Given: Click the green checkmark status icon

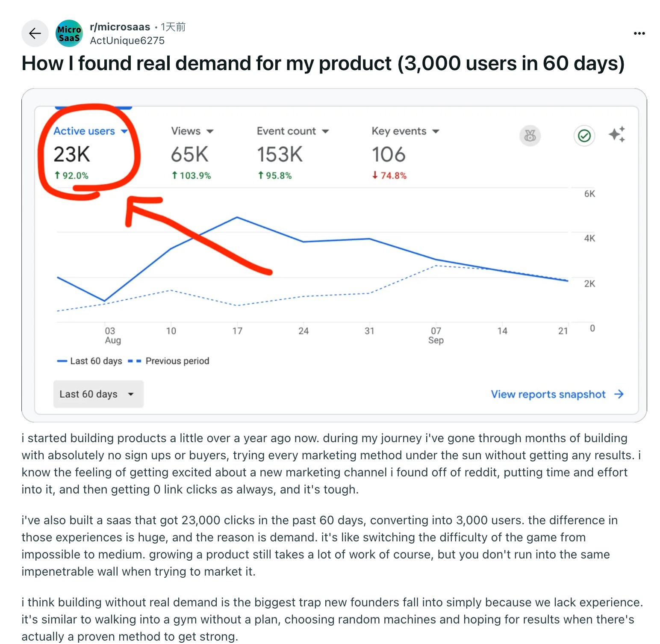Looking at the screenshot, I should click(584, 136).
